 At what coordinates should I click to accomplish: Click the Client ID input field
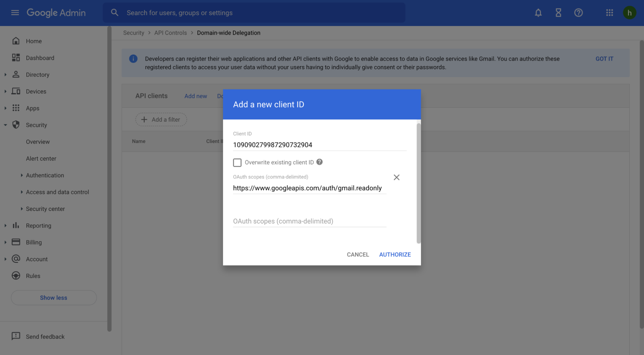pos(320,145)
